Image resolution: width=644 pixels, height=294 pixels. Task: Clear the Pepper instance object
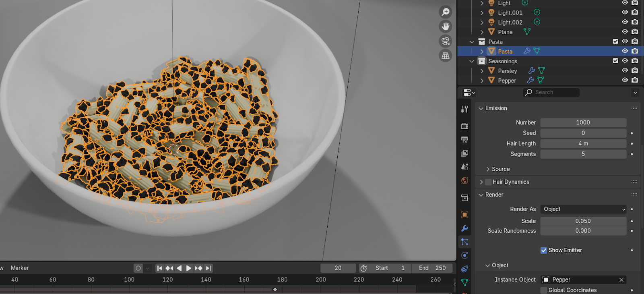621,280
